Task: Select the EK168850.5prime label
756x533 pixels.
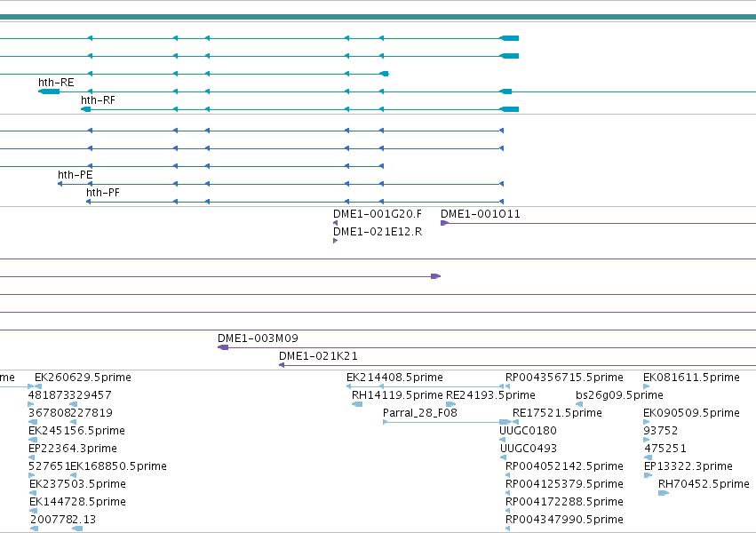Action: point(119,466)
